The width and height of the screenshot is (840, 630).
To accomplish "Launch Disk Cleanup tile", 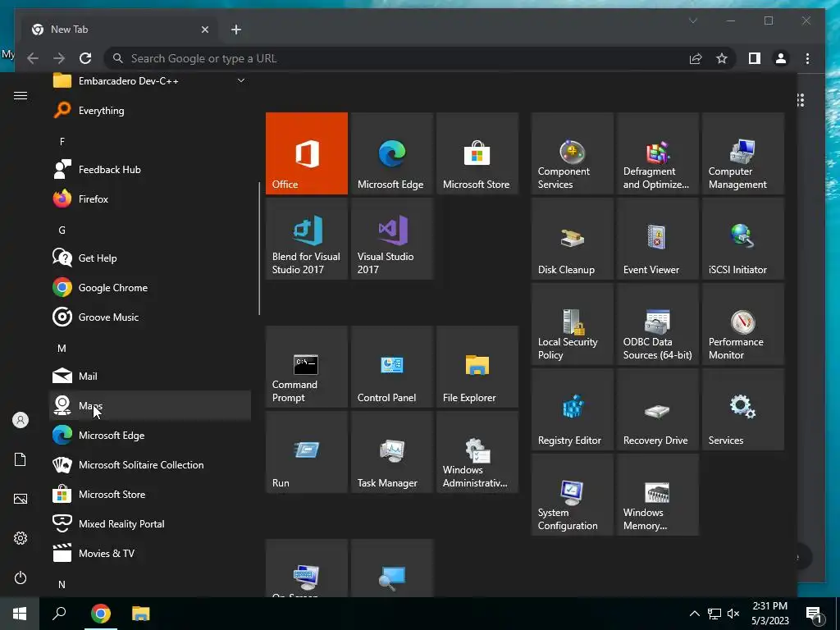I will (x=572, y=239).
